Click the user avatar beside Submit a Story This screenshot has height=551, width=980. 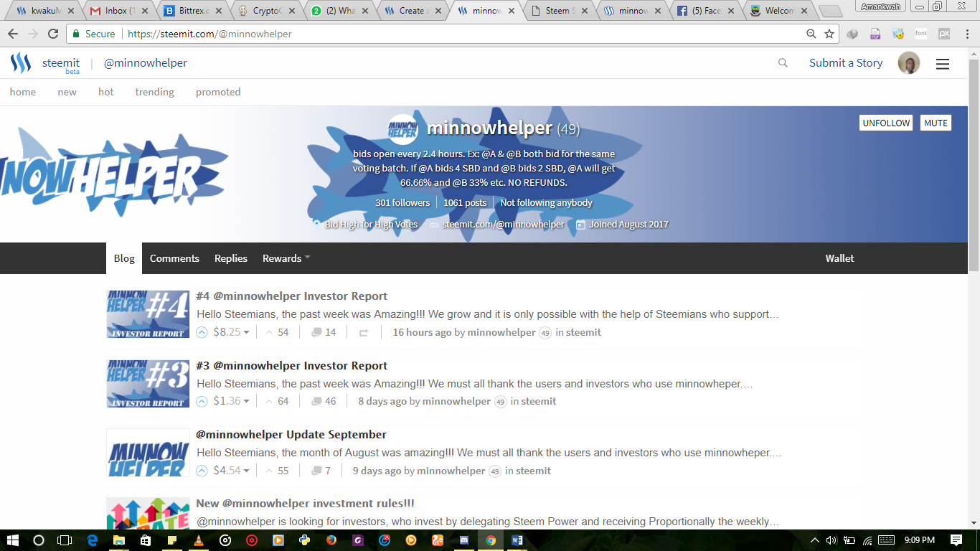pos(909,63)
